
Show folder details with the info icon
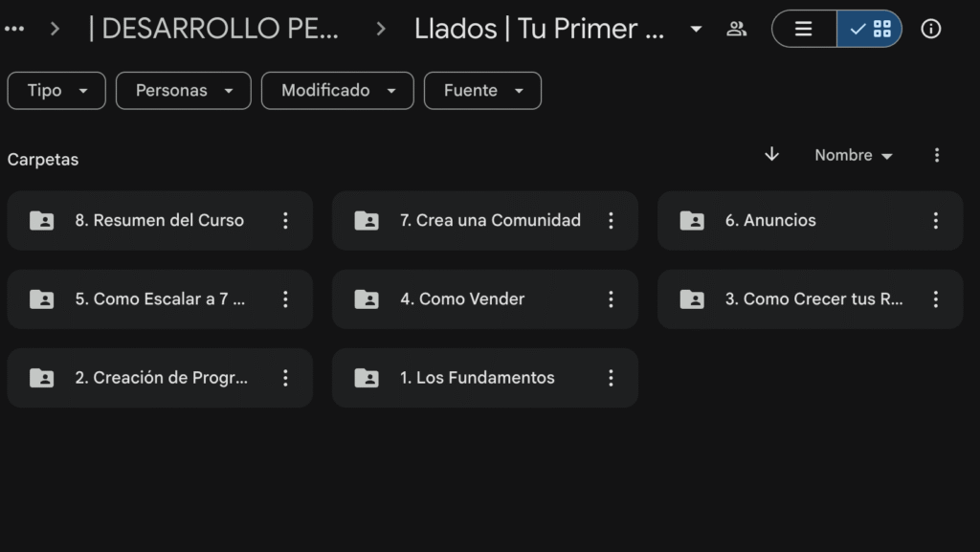[930, 29]
